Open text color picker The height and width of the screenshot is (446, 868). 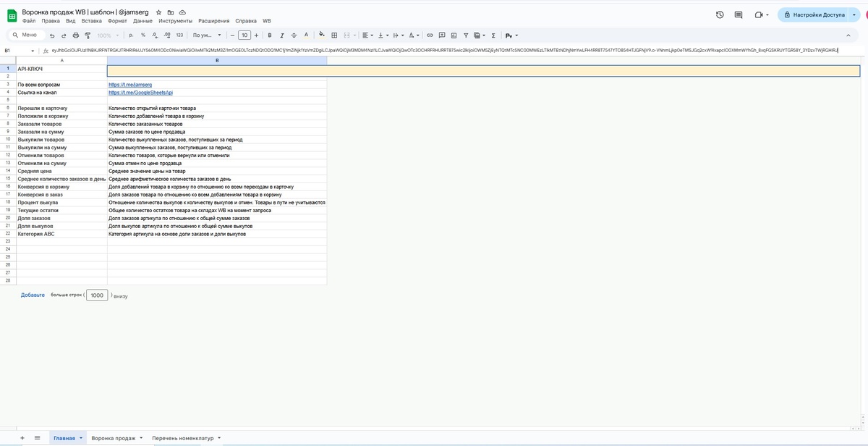(307, 35)
